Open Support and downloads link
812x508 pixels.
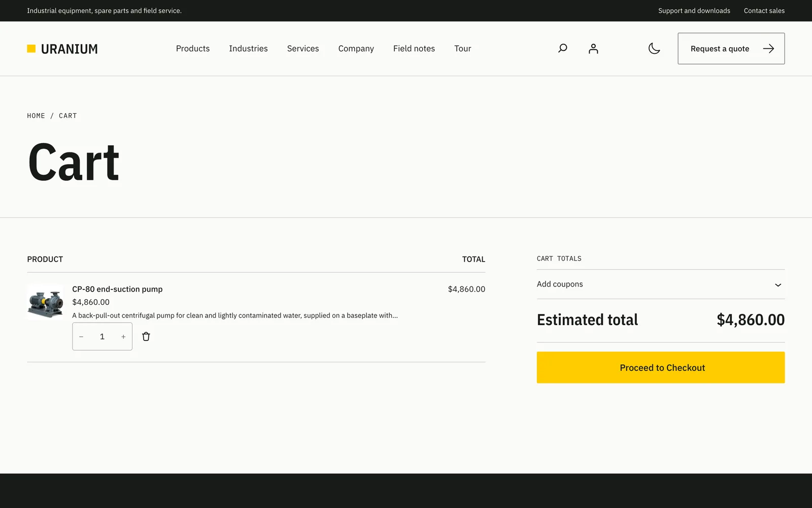(694, 11)
